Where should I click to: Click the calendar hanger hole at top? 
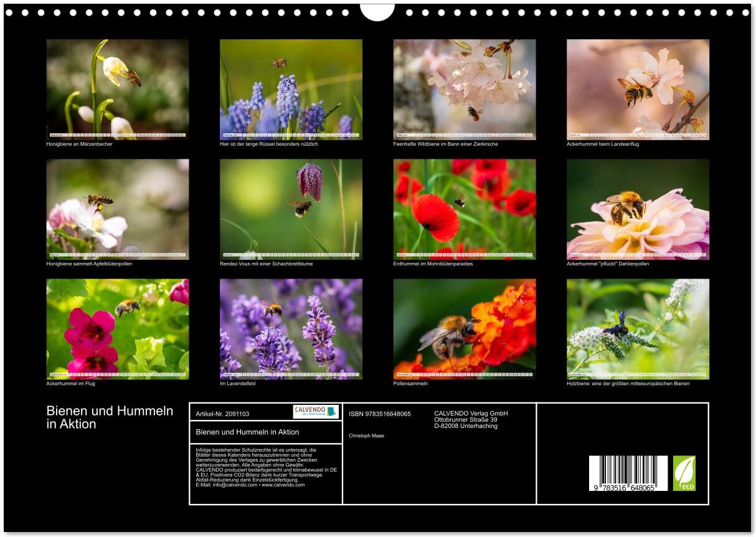point(377,11)
